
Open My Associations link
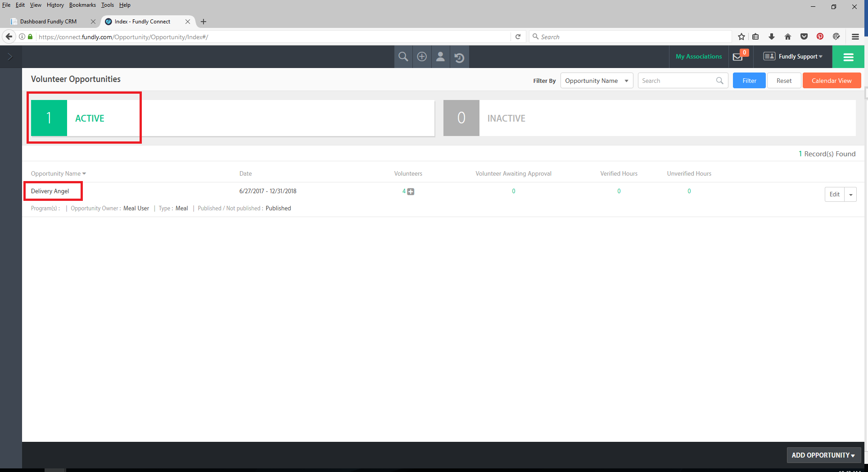pyautogui.click(x=699, y=57)
